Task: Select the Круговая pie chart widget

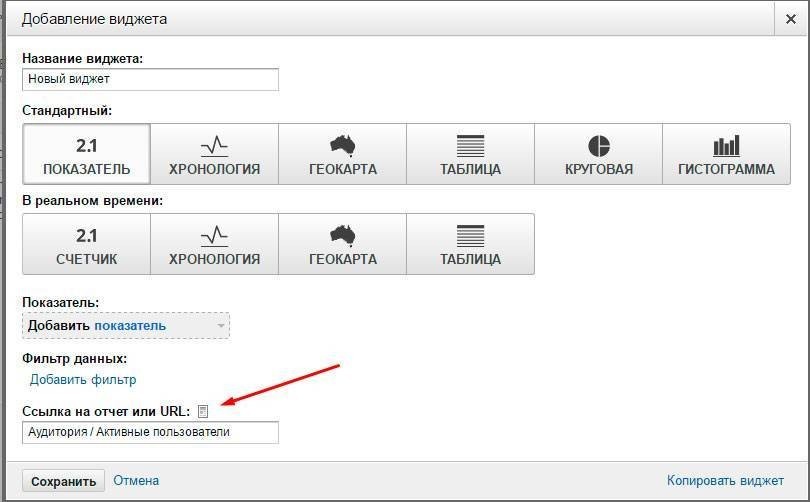Action: click(598, 154)
